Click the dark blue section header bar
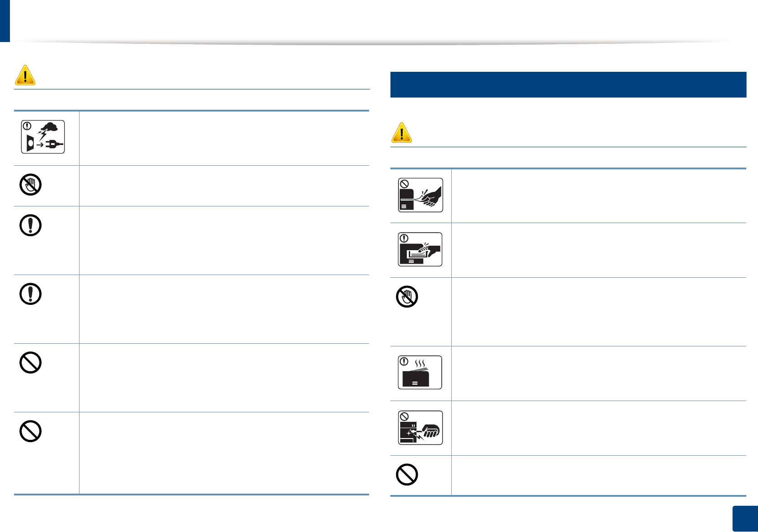The width and height of the screenshot is (758, 532). [568, 84]
